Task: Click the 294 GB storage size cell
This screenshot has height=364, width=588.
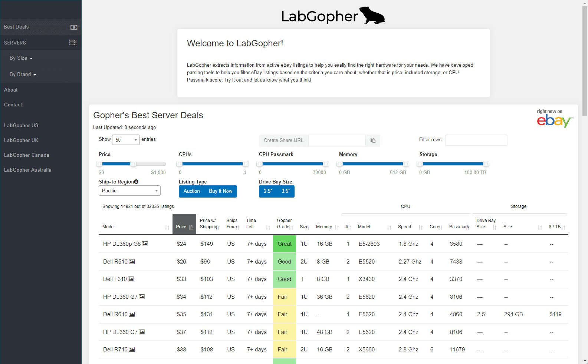Action: 513,314
